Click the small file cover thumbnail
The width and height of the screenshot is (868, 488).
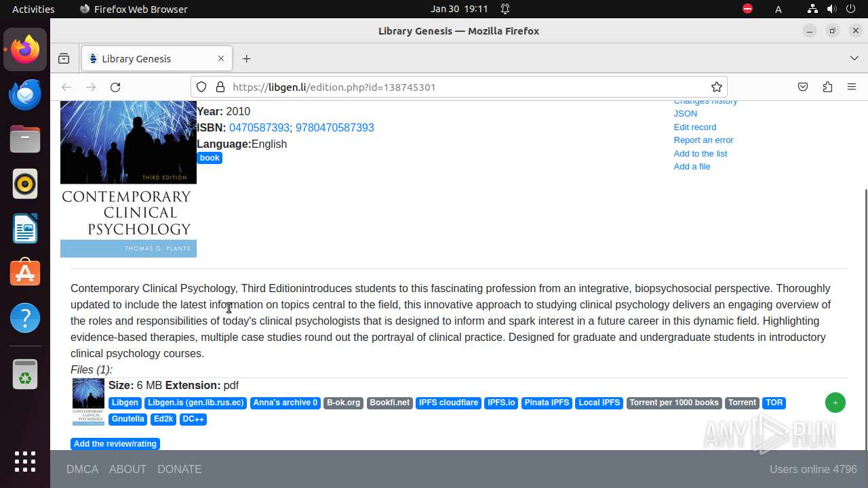click(88, 402)
